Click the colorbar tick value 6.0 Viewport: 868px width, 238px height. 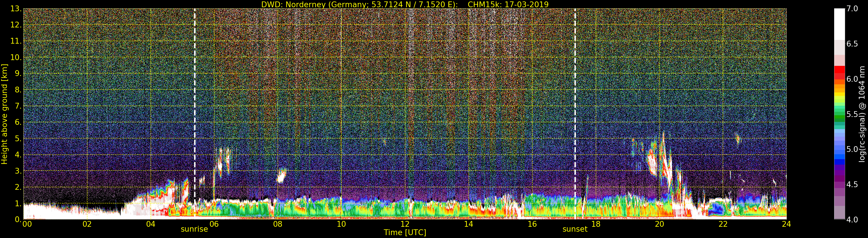pos(852,79)
